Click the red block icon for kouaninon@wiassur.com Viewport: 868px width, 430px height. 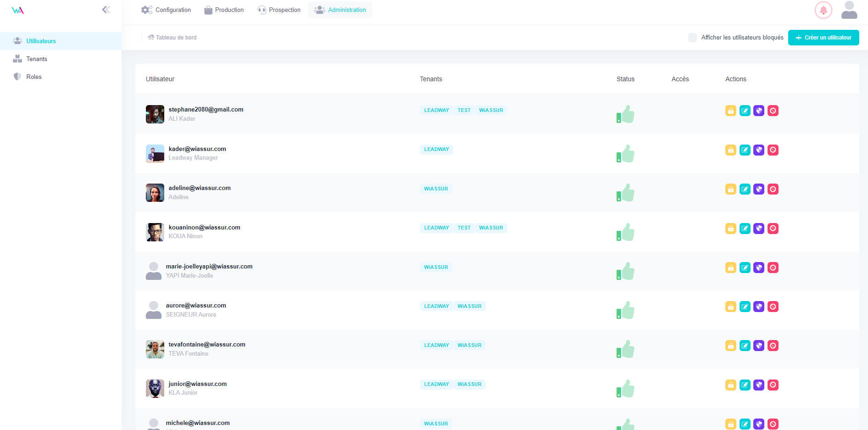click(773, 229)
